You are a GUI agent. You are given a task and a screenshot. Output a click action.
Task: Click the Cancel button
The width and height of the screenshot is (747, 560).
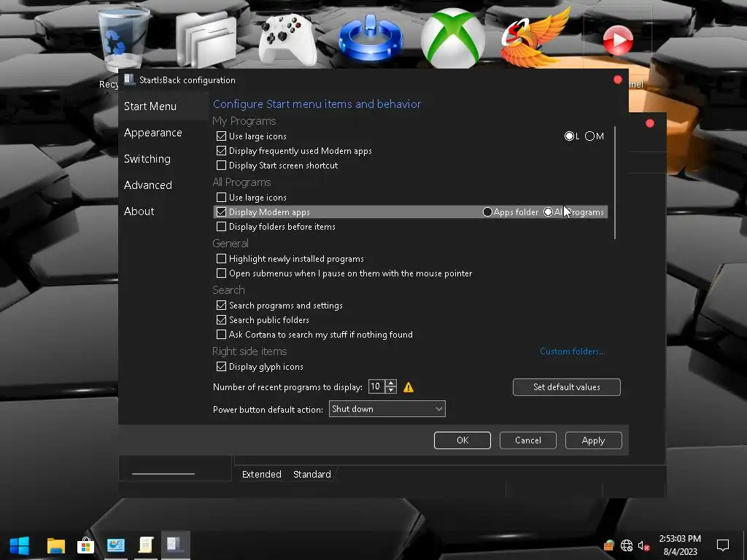(528, 440)
